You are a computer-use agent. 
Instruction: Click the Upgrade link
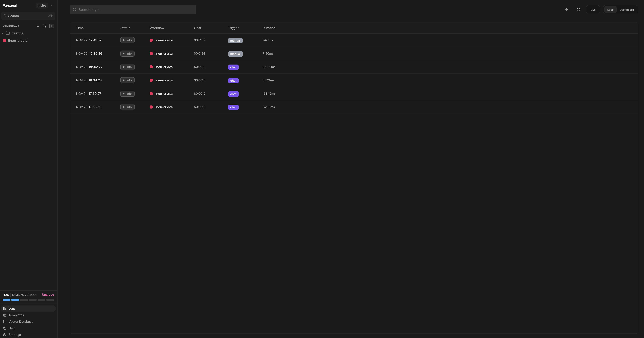pos(48,295)
